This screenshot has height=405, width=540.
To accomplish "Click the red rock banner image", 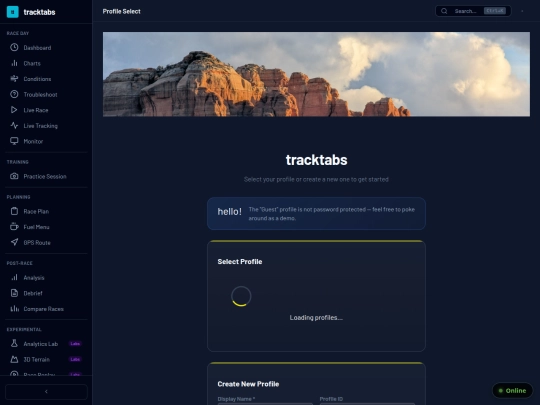I will pyautogui.click(x=316, y=74).
